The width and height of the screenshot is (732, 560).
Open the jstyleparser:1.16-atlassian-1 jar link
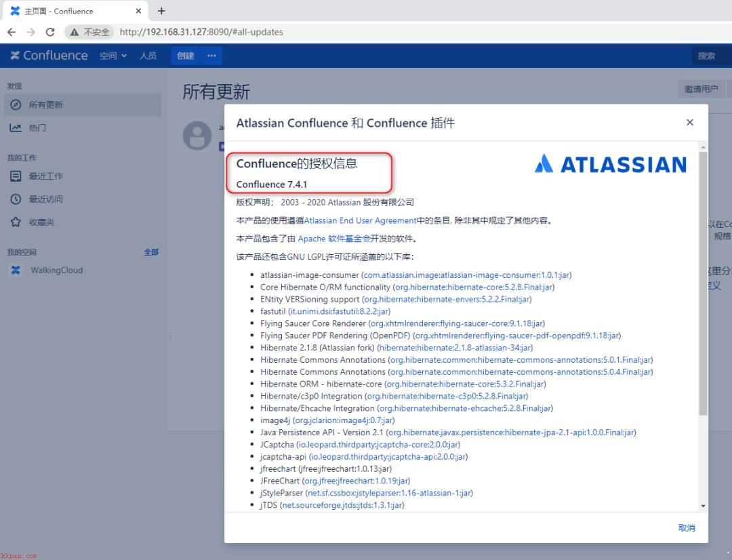389,493
